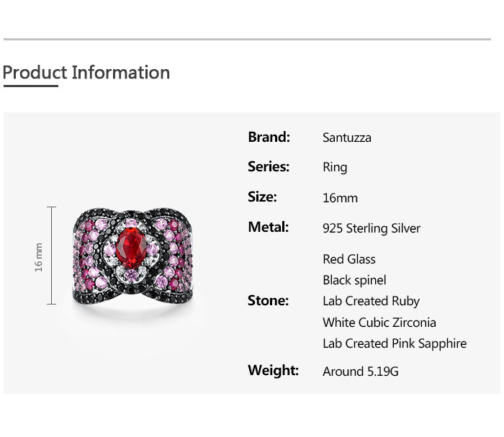Click the Lab Created Ruby entry
The image size is (504, 437).
tap(371, 301)
